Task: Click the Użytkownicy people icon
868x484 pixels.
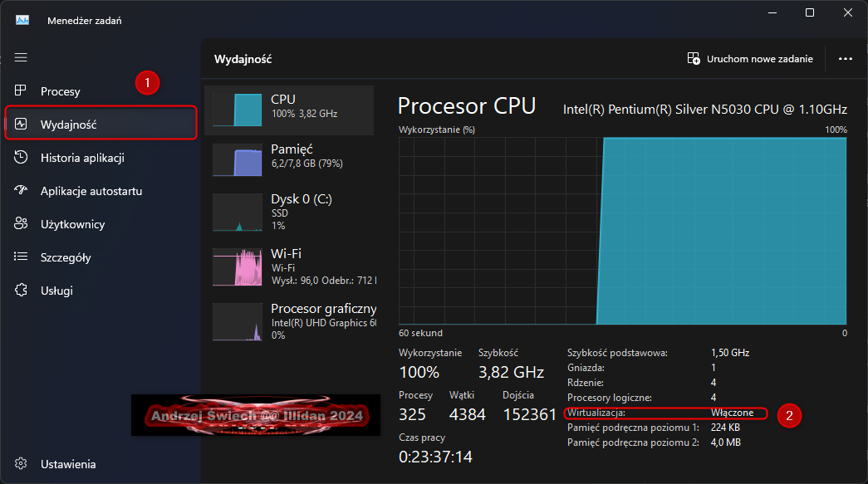Action: pos(21,223)
